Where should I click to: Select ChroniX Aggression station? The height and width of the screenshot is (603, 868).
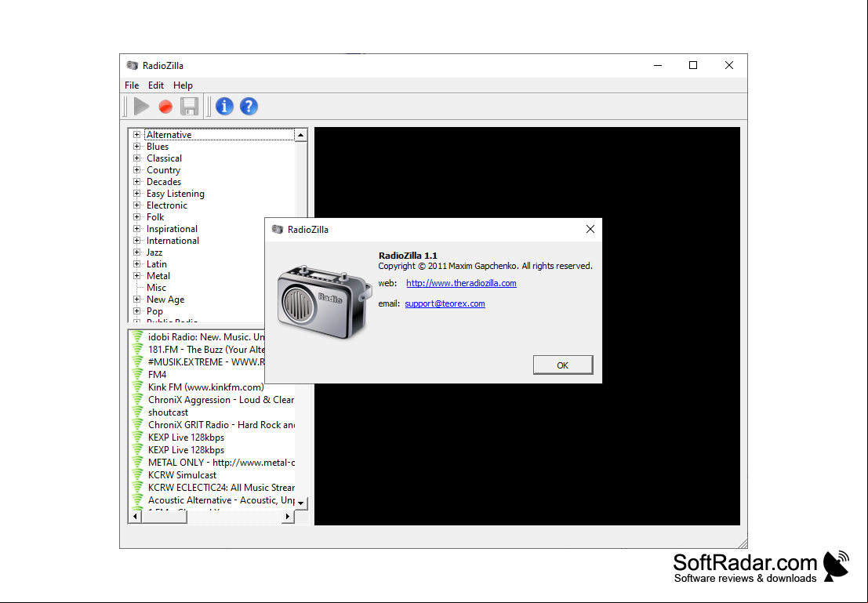tap(221, 400)
